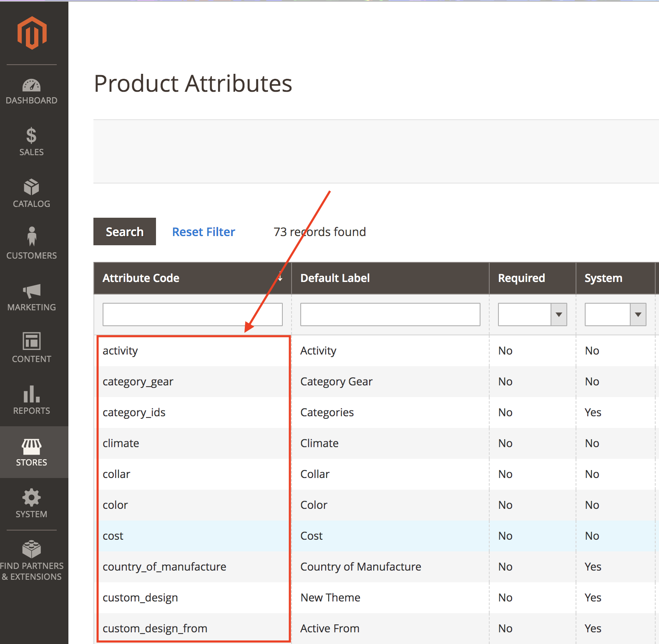Expand the System filter dropdown
This screenshot has height=644, width=659.
pyautogui.click(x=615, y=314)
